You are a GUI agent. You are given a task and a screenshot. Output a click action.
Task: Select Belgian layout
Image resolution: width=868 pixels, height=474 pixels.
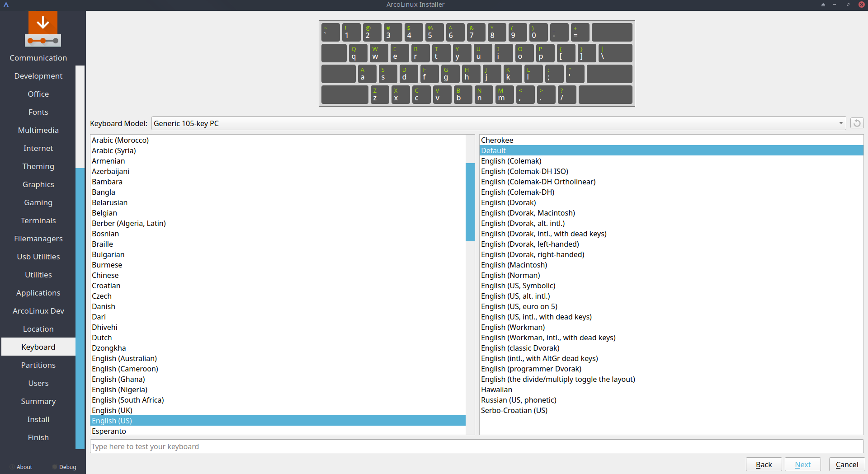point(278,213)
